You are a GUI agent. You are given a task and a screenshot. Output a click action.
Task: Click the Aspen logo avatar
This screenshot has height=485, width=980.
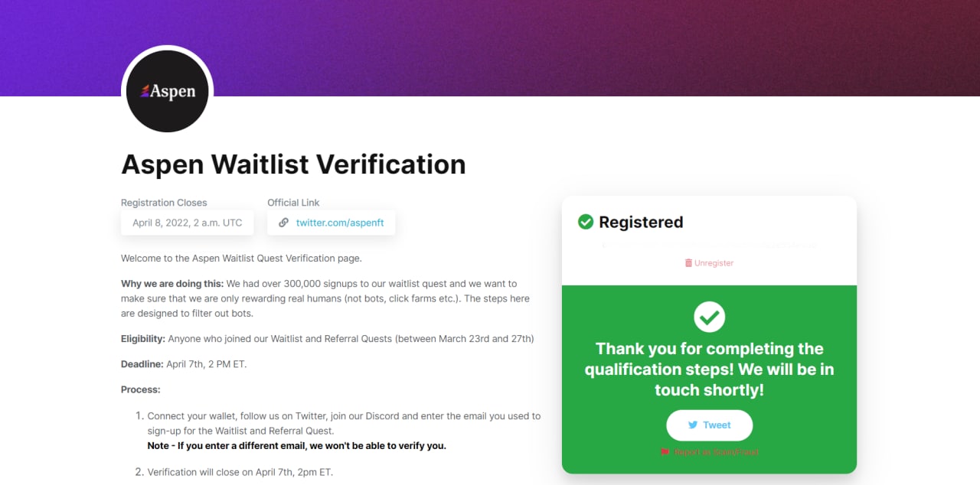(x=167, y=92)
